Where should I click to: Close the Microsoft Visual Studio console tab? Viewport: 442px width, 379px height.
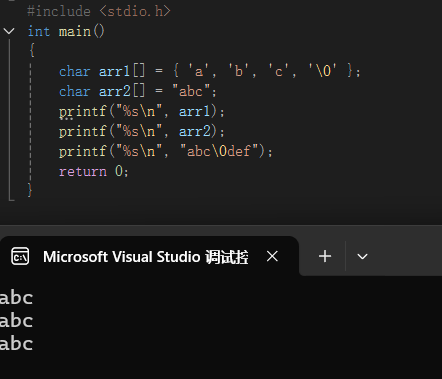tap(272, 256)
